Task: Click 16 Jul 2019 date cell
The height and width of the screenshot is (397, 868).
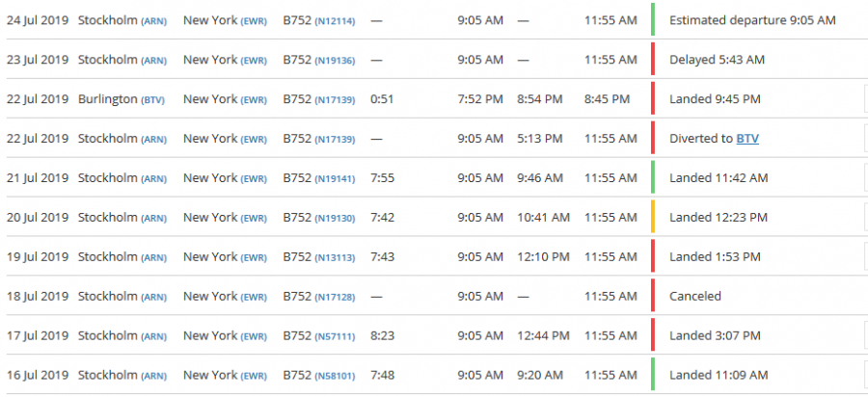Action: (x=38, y=376)
